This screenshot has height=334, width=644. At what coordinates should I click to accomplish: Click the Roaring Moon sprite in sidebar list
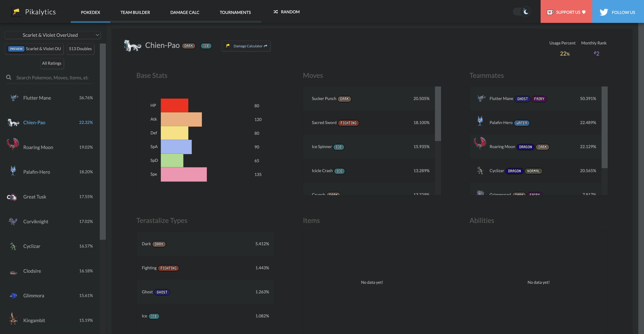pos(13,144)
